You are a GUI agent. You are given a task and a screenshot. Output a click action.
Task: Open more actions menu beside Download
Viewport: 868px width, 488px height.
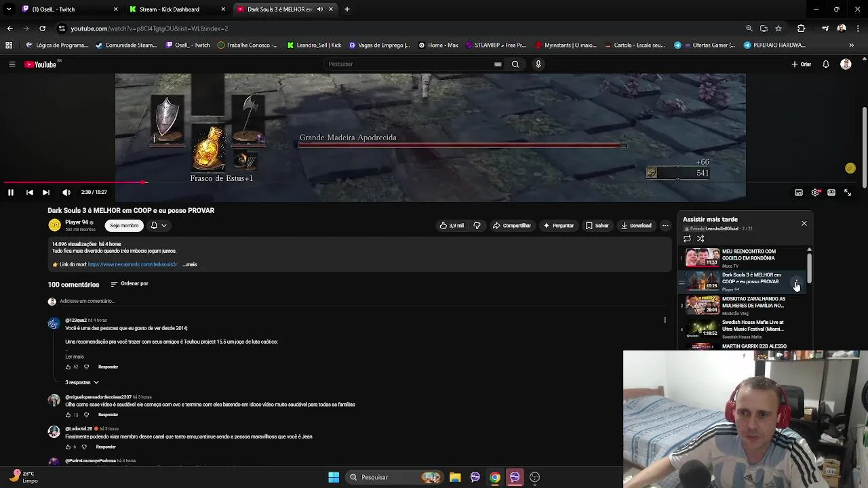pos(665,226)
